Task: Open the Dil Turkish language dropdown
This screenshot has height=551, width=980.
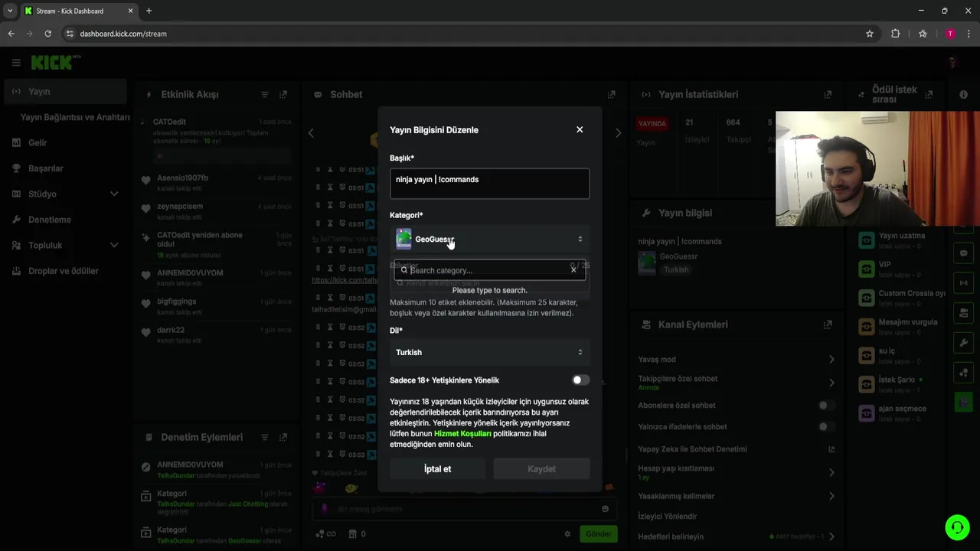Action: coord(489,352)
